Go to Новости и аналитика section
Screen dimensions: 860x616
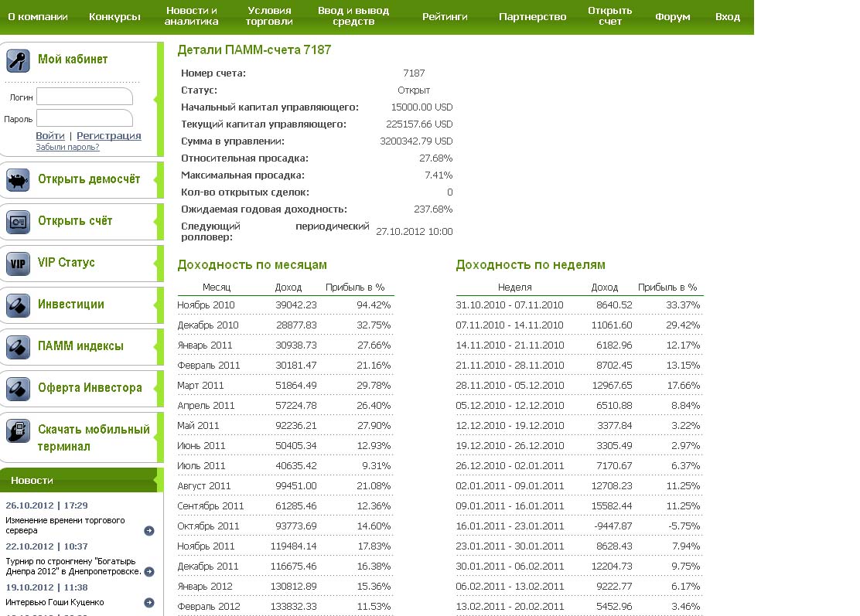point(192,16)
